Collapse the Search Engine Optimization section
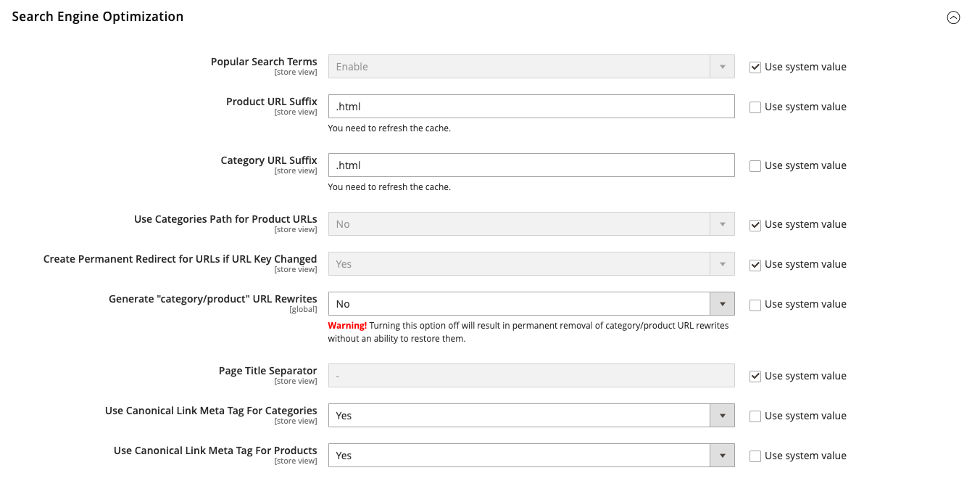Image resolution: width=980 pixels, height=481 pixels. click(x=953, y=17)
